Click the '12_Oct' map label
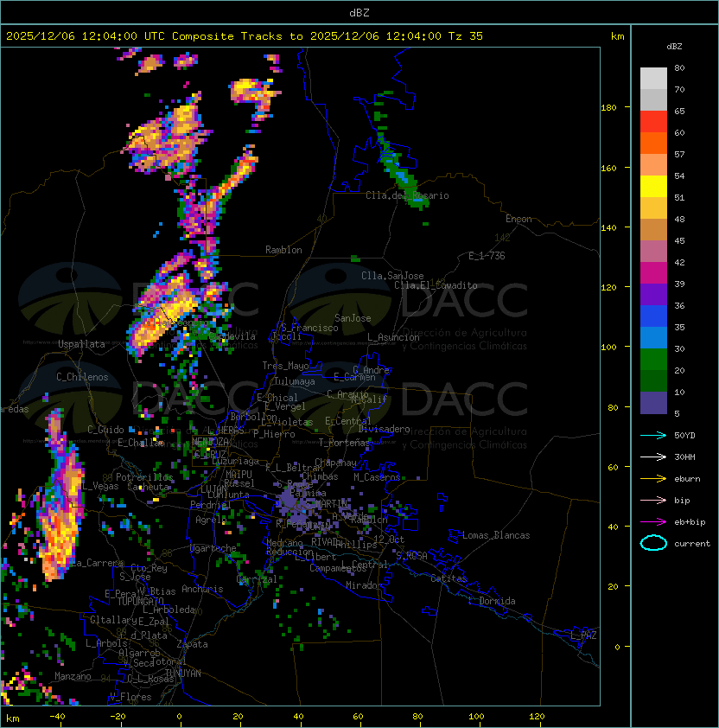The height and width of the screenshot is (728, 719). tap(389, 540)
